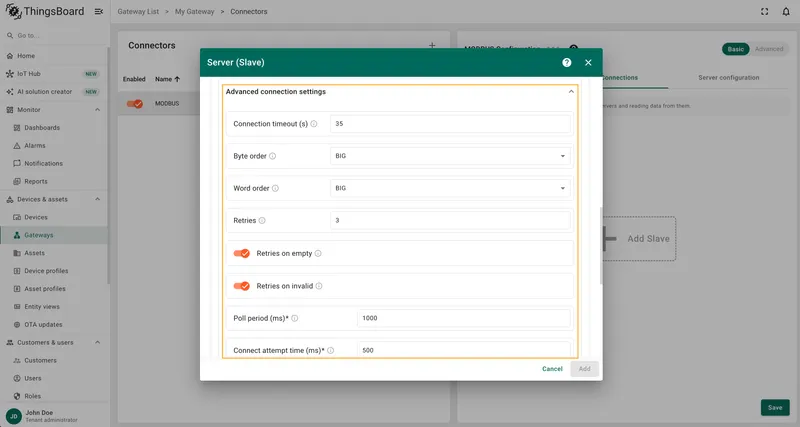Viewport: 800px width, 427px height.
Task: Open Entity views in the sidebar
Action: click(54, 307)
